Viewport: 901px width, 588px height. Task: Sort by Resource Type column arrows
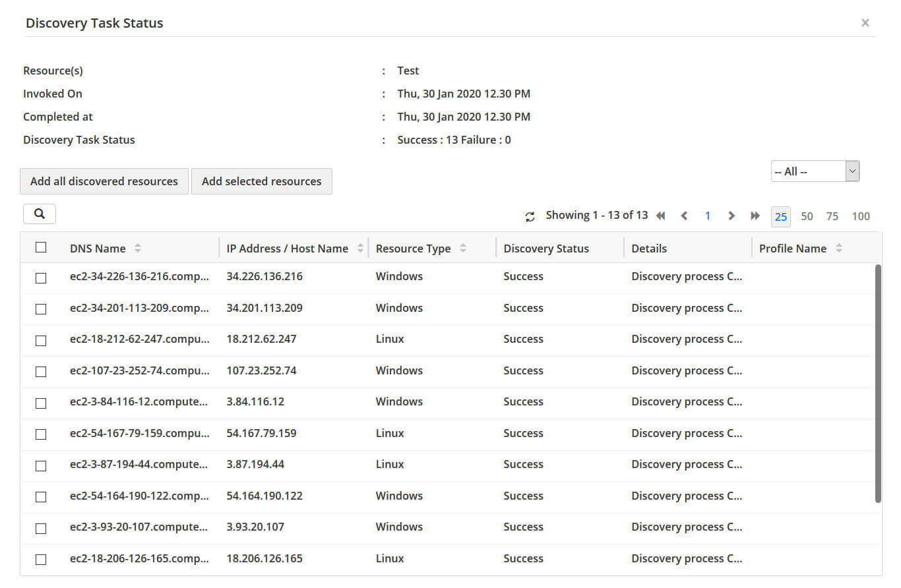tap(463, 249)
